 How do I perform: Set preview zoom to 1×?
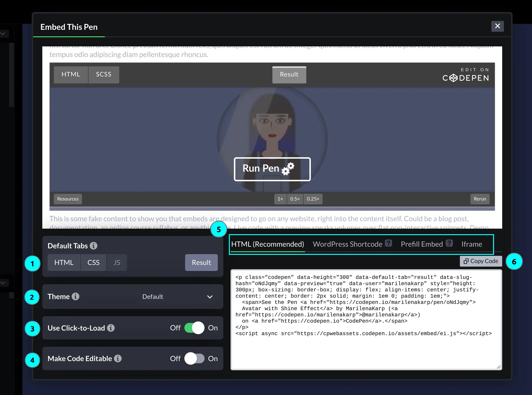(280, 199)
